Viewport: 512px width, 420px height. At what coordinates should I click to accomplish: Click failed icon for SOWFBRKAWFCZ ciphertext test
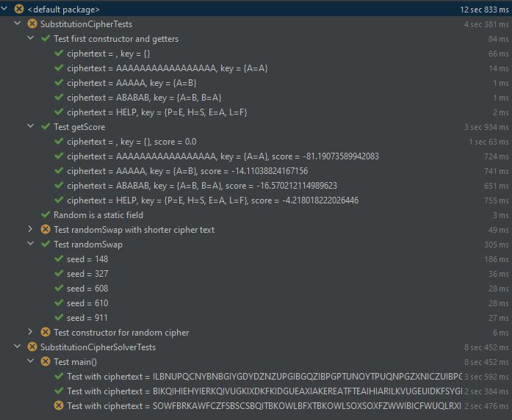59,405
